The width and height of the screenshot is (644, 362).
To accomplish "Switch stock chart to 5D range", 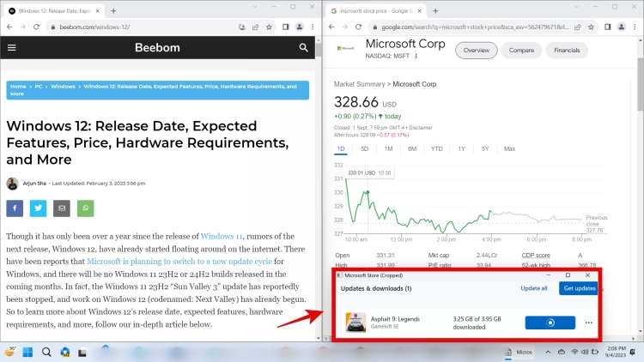I will (x=364, y=148).
